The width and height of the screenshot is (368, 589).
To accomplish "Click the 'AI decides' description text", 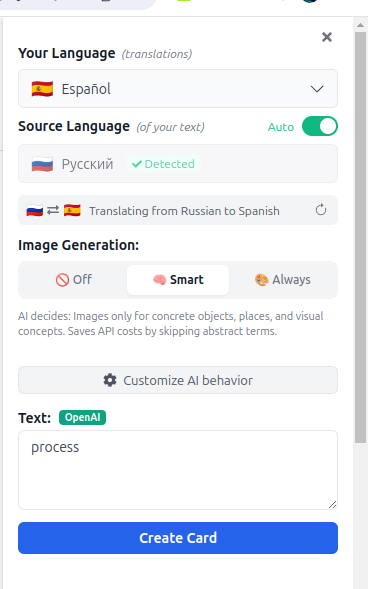I will [x=170, y=323].
